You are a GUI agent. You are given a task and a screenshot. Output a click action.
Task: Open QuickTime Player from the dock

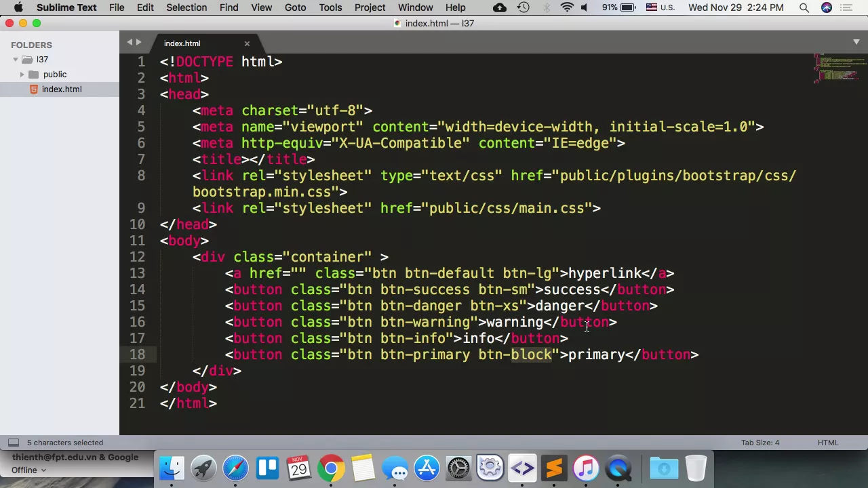618,468
